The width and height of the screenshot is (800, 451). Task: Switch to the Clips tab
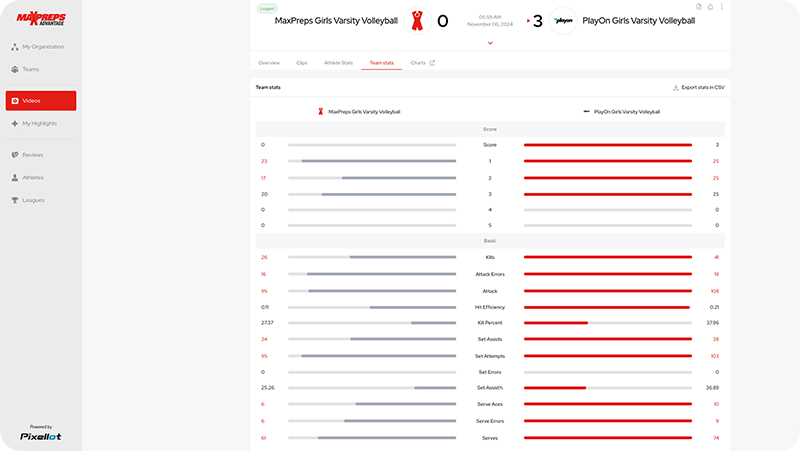click(302, 63)
